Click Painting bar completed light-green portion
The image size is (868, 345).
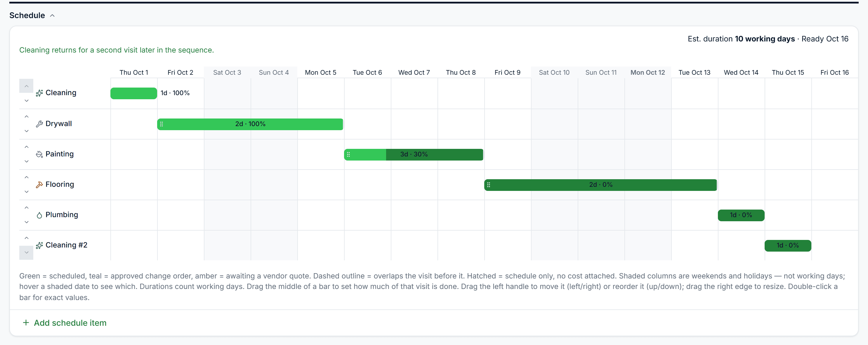tap(365, 154)
